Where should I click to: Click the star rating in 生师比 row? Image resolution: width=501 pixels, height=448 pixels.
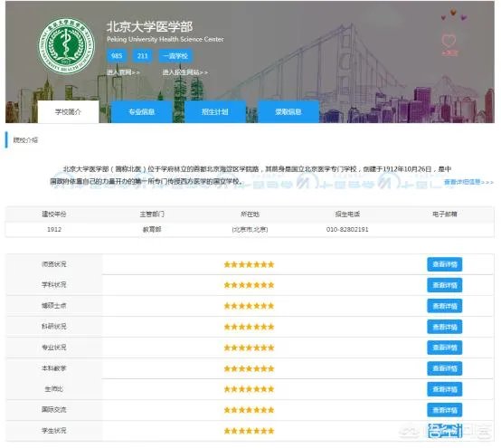click(250, 389)
